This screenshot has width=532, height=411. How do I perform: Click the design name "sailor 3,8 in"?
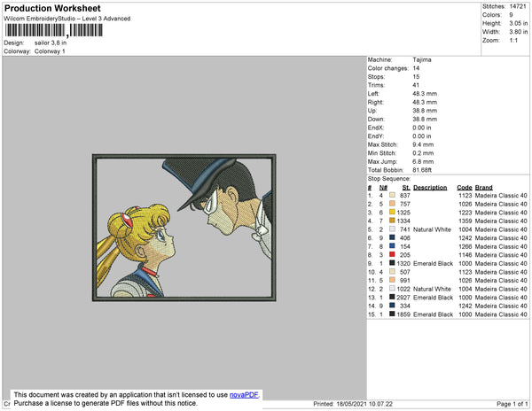click(51, 43)
